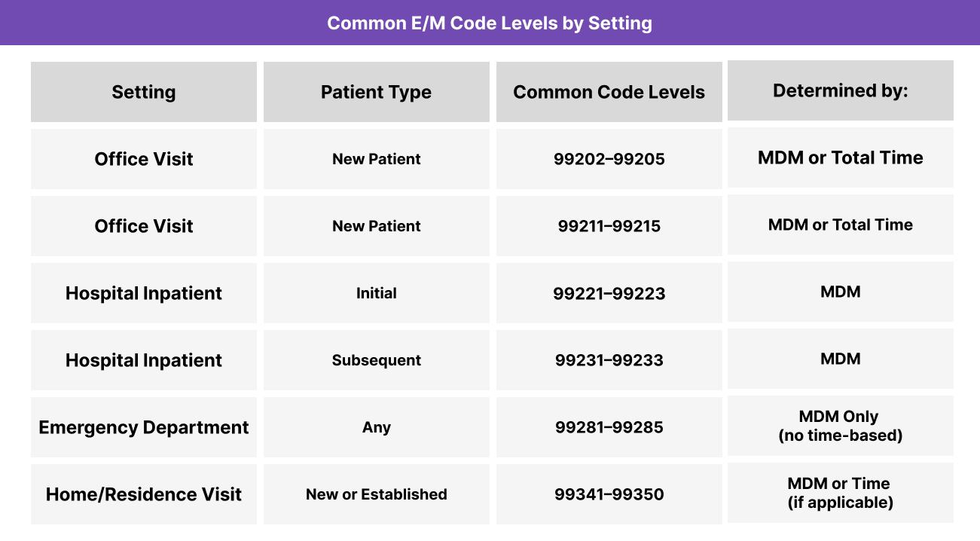This screenshot has width=980, height=541.
Task: Select the 99202–99205 code range cell
Action: [x=609, y=159]
